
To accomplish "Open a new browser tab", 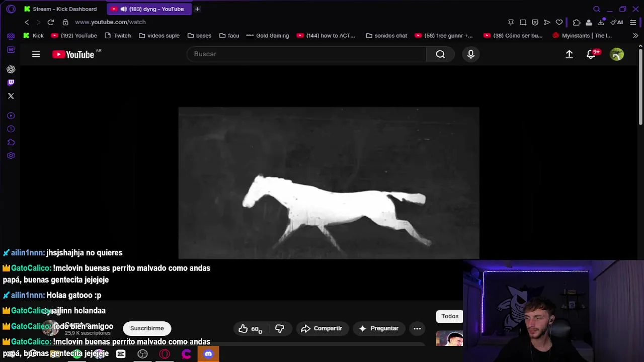I will [197, 9].
